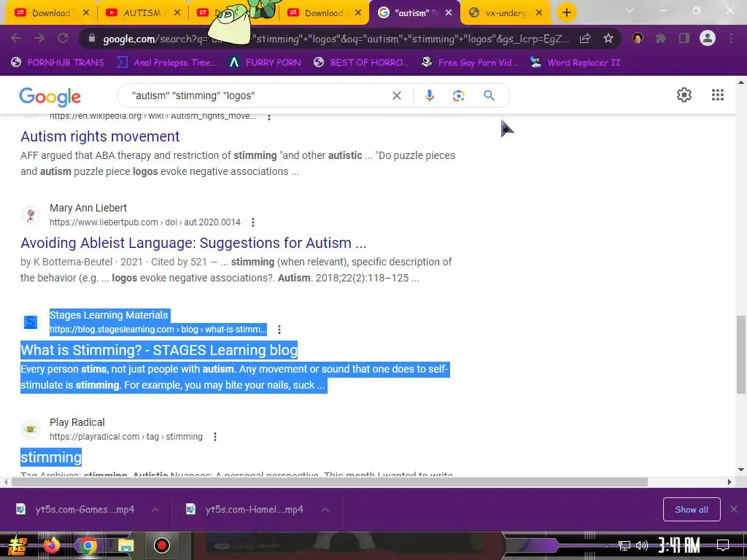Start voice search with microphone icon

click(x=429, y=96)
